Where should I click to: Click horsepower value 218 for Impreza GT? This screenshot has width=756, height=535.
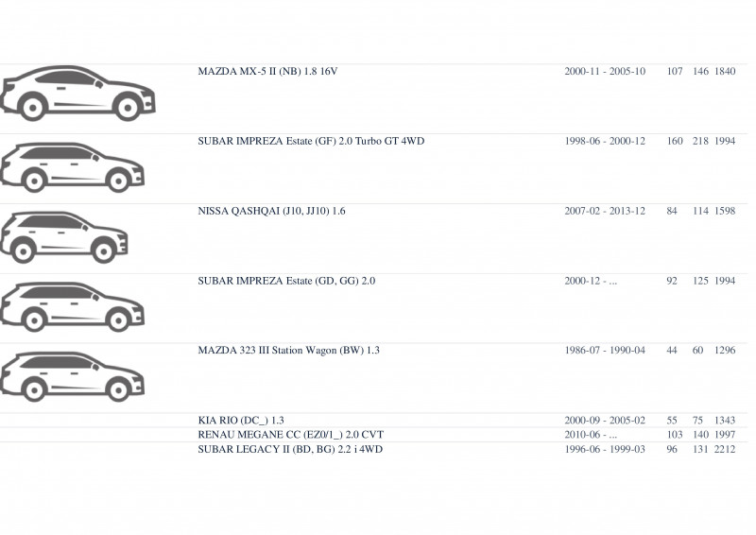coord(700,142)
